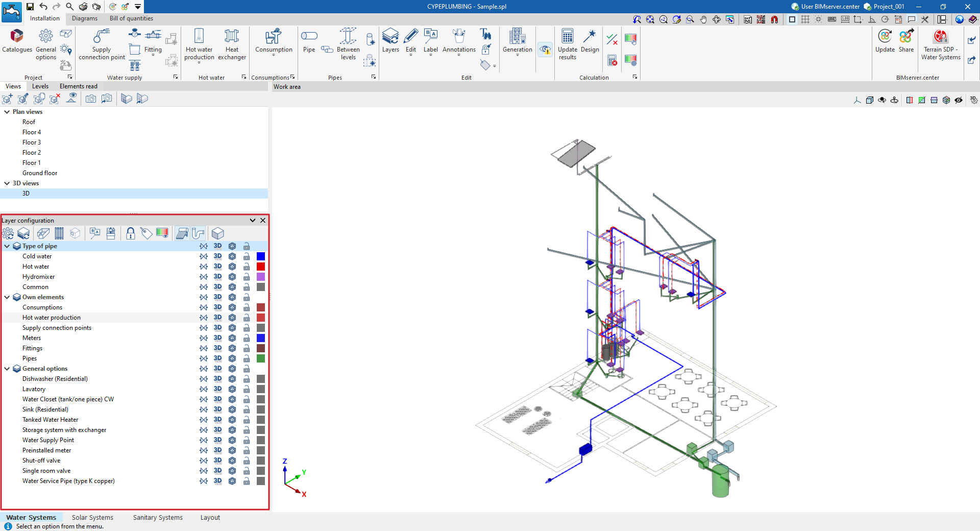The width and height of the screenshot is (980, 531).
Task: Click the red Hot water color swatch
Action: click(x=261, y=267)
